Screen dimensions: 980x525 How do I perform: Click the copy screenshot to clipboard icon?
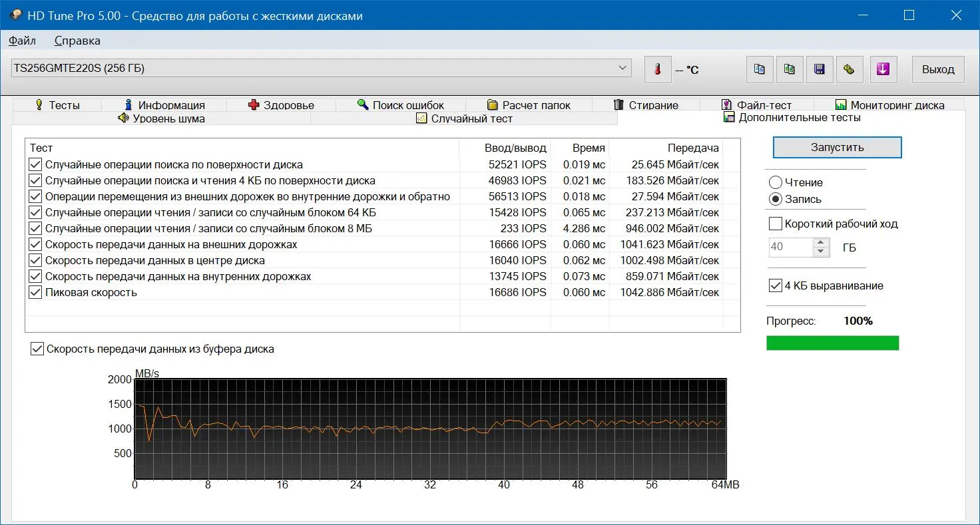(x=790, y=69)
